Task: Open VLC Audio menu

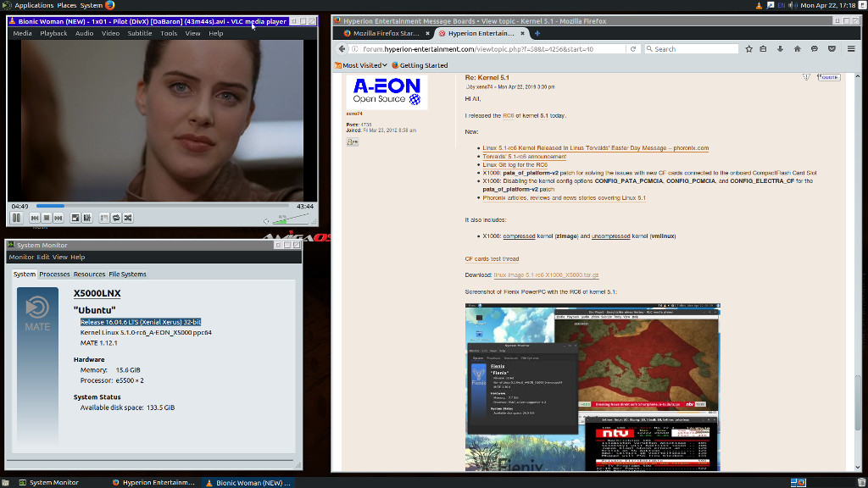Action: pyautogui.click(x=84, y=33)
